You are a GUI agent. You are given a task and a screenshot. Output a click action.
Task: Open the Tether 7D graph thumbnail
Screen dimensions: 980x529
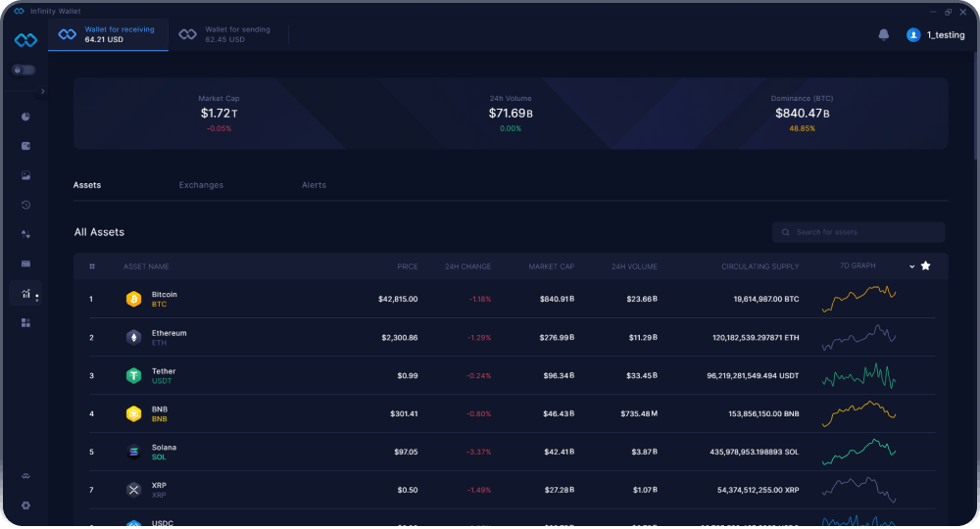(858, 375)
